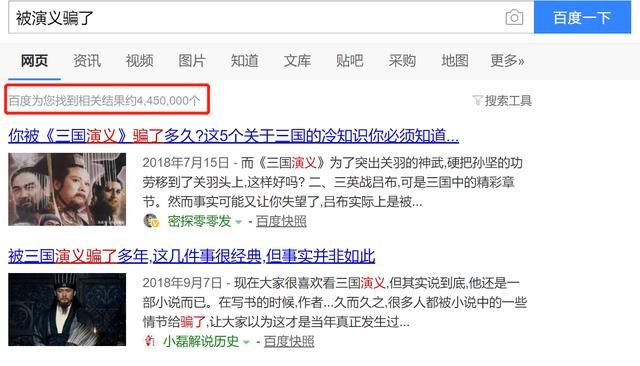The height and width of the screenshot is (366, 640).
Task: Open 密探零零发 source link
Action: pos(199,222)
